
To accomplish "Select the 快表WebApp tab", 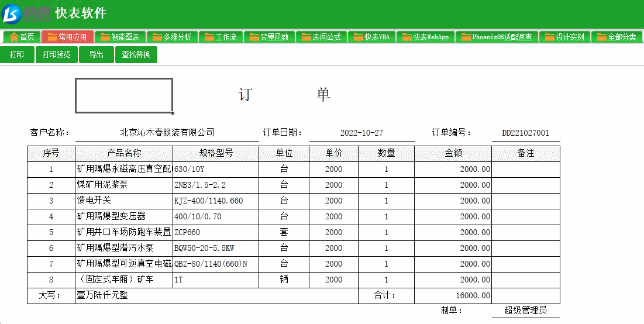I will pyautogui.click(x=425, y=37).
